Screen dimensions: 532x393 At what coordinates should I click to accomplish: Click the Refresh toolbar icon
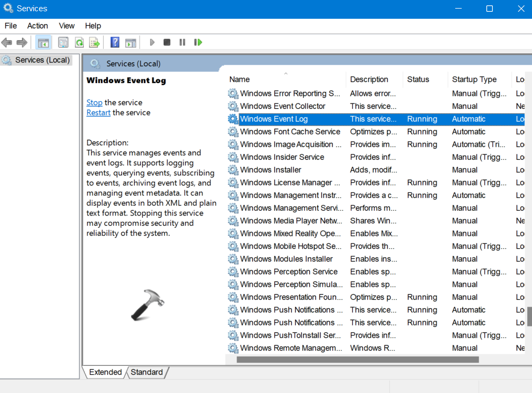pyautogui.click(x=79, y=42)
